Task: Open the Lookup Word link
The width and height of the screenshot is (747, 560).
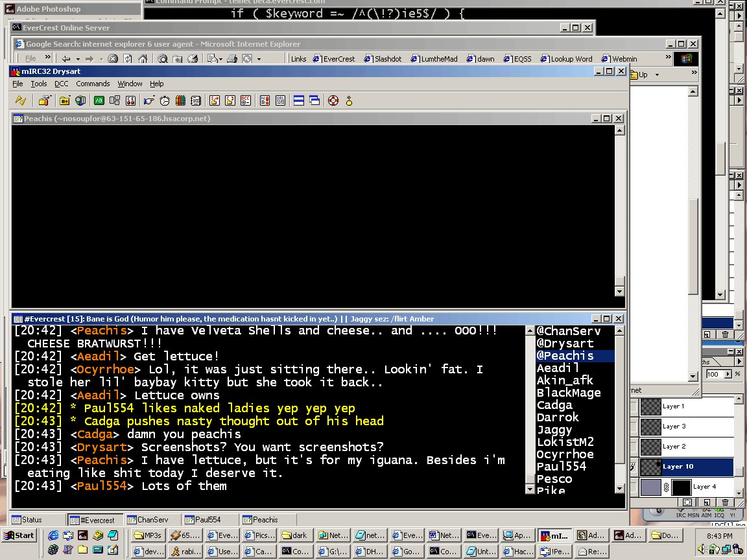Action: pos(567,59)
